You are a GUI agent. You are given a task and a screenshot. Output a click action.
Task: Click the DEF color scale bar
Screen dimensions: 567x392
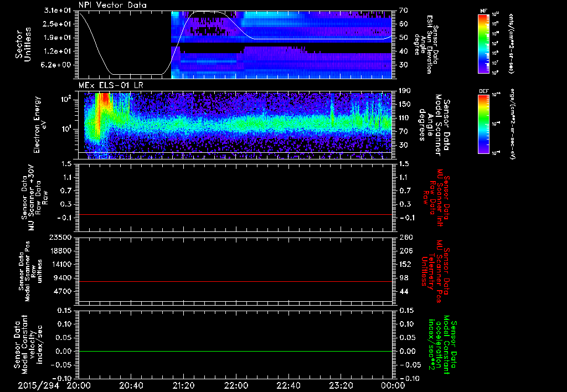tap(483, 124)
